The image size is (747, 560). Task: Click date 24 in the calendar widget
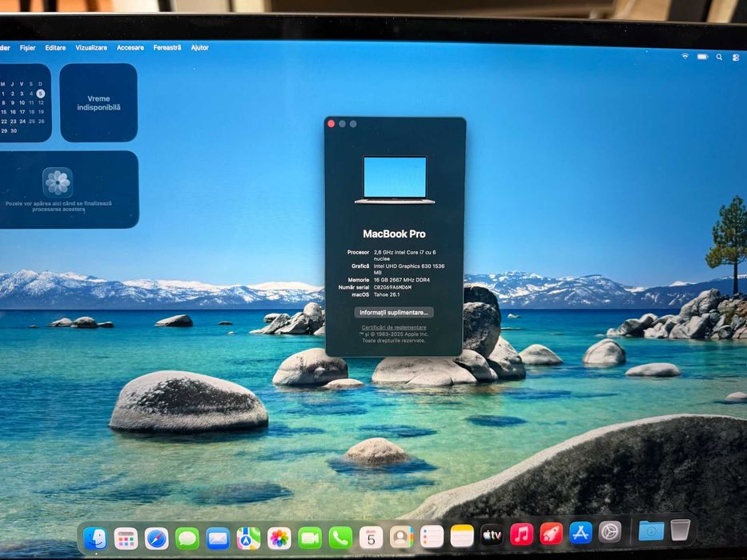click(22, 122)
